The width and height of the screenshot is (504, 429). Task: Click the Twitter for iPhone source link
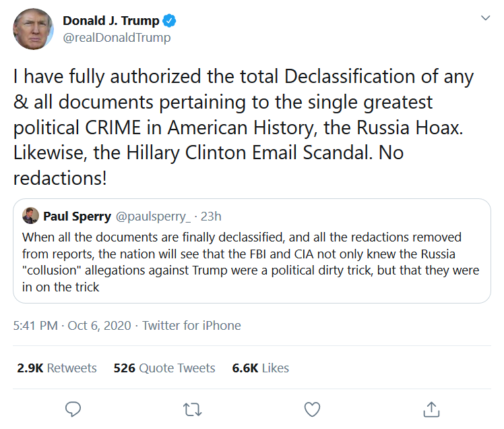click(x=191, y=325)
